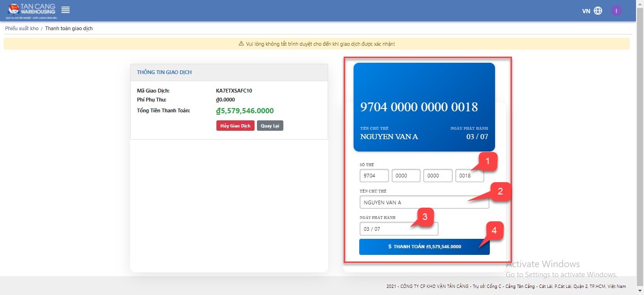
Task: Click the VN language label
Action: tap(586, 11)
